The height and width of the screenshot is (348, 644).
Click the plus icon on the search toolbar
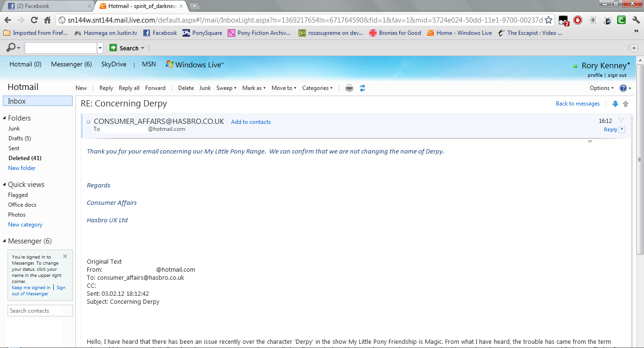(634, 48)
